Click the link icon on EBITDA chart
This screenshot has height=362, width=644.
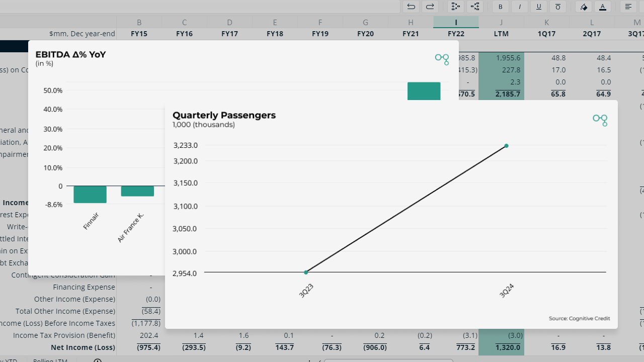click(442, 59)
